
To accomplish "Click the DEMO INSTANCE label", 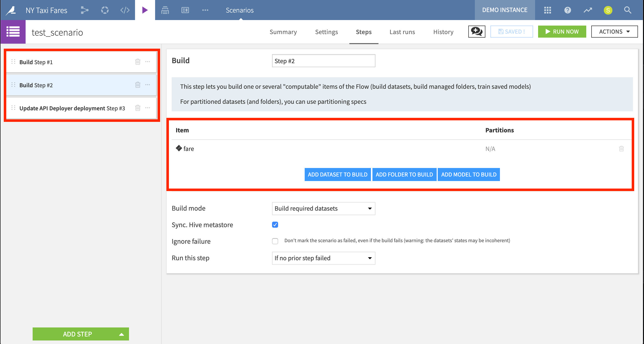I will [x=505, y=10].
